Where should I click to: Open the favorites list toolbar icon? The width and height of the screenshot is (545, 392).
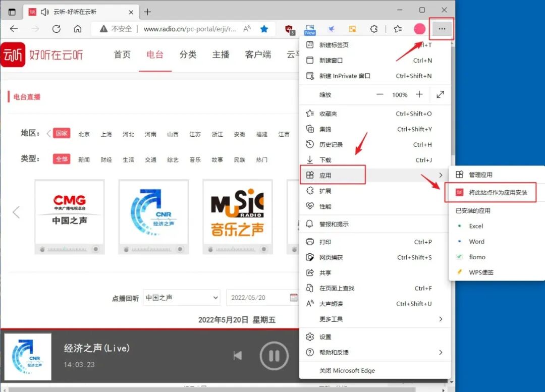click(398, 29)
